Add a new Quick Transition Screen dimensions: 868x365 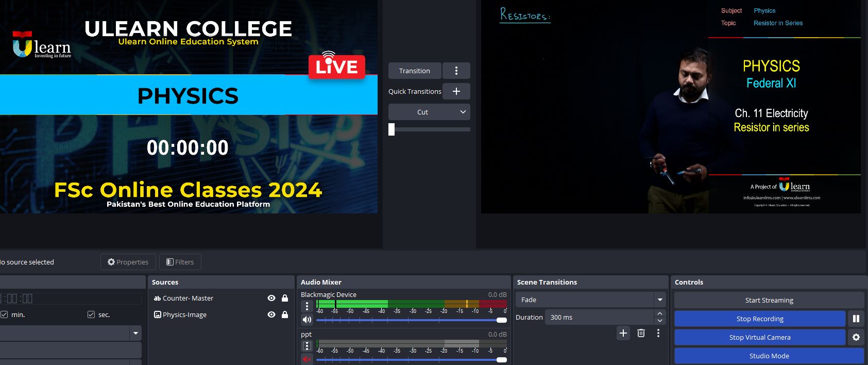[456, 91]
